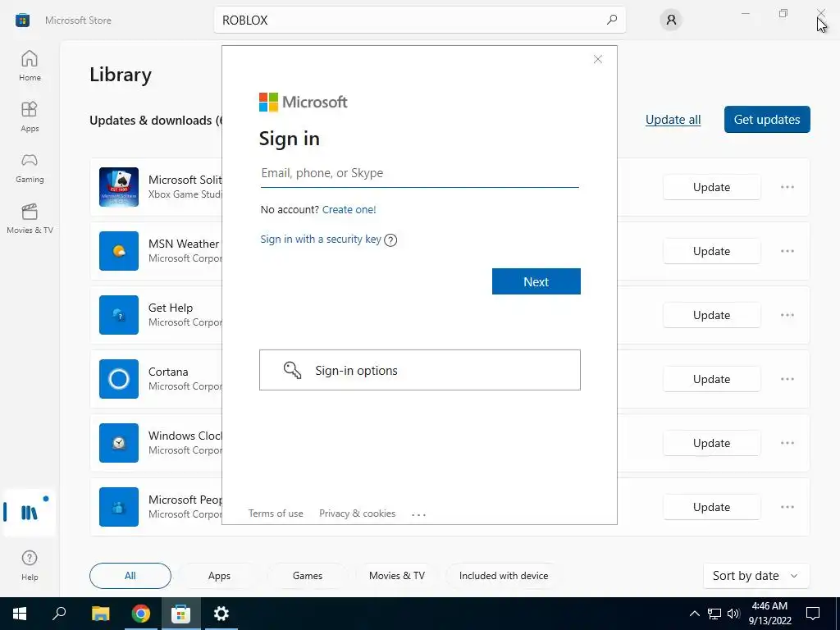Open the Windows Start menu
This screenshot has height=630, width=840.
coord(20,614)
